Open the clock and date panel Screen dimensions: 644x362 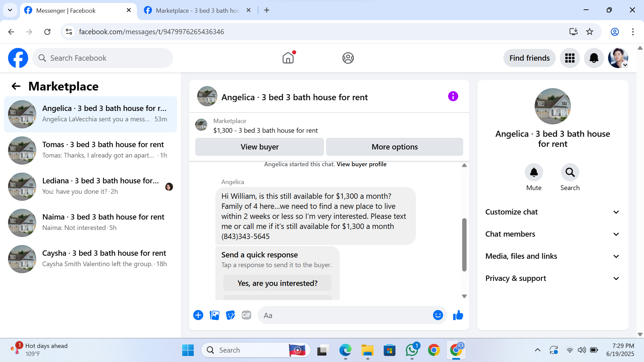[620, 350]
